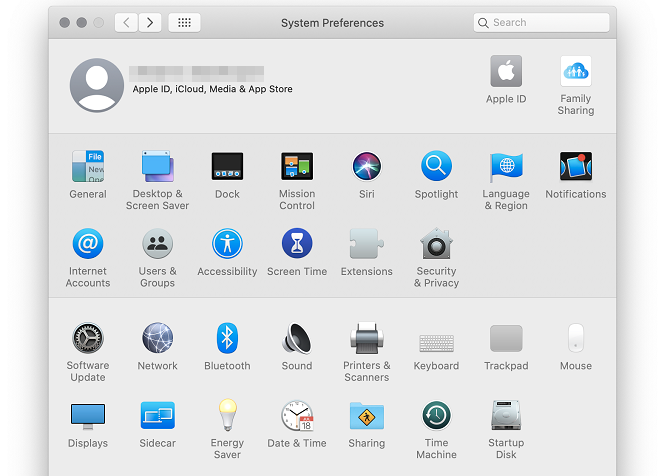Viewport: 670px width, 476px height.
Task: Select the Sidecar preference pane
Action: click(x=157, y=416)
